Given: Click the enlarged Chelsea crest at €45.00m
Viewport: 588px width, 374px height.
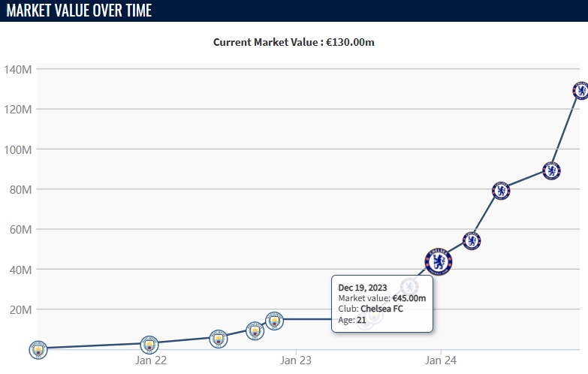Looking at the screenshot, I should click(438, 261).
